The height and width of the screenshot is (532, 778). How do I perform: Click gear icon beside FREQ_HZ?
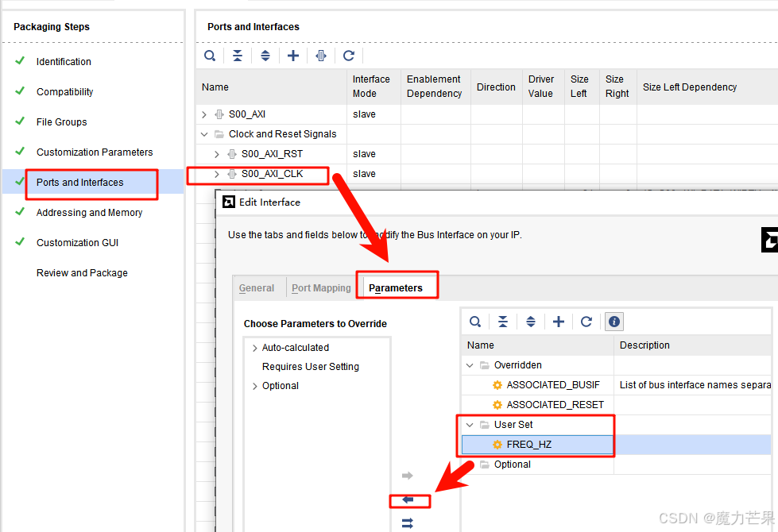tap(497, 445)
